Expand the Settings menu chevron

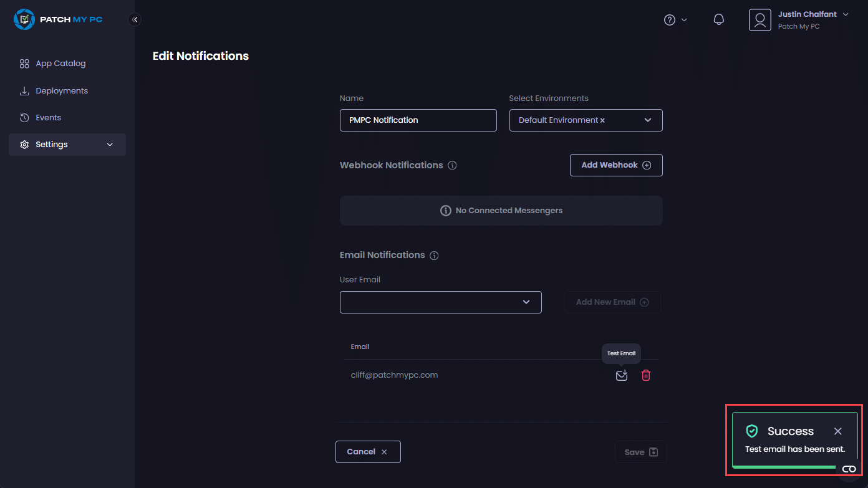click(x=110, y=145)
